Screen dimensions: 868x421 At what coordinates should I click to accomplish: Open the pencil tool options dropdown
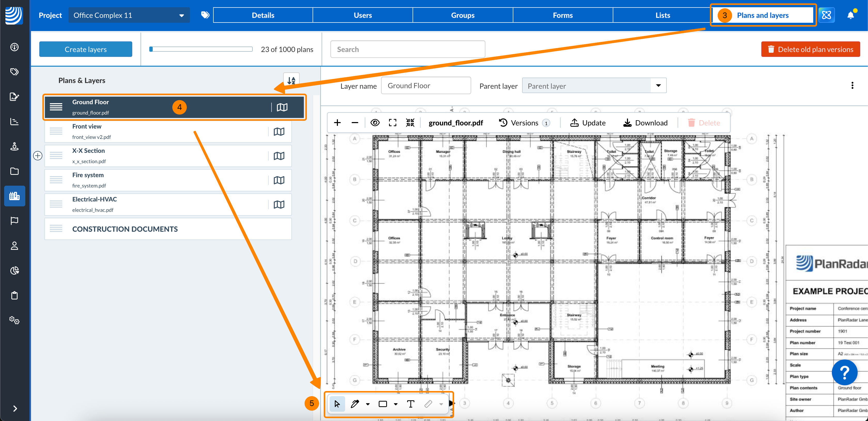point(368,404)
